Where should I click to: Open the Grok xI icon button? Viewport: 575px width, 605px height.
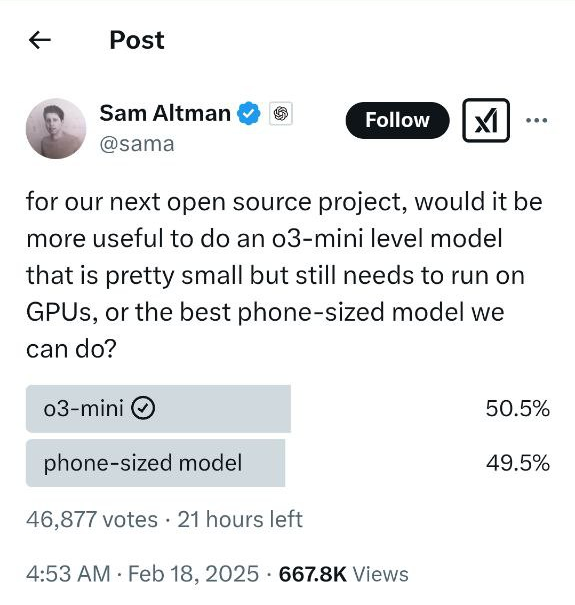(486, 120)
